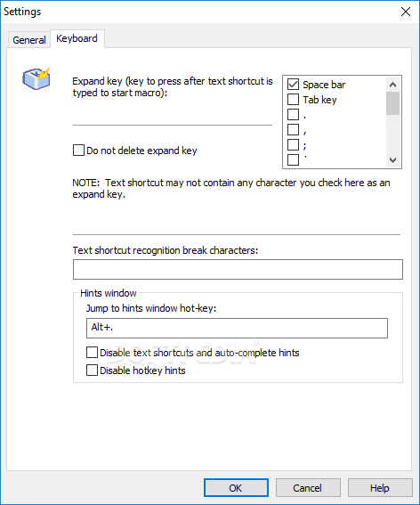The image size is (420, 505).
Task: Click the expand key list scrollbar thumb
Action: click(x=393, y=103)
